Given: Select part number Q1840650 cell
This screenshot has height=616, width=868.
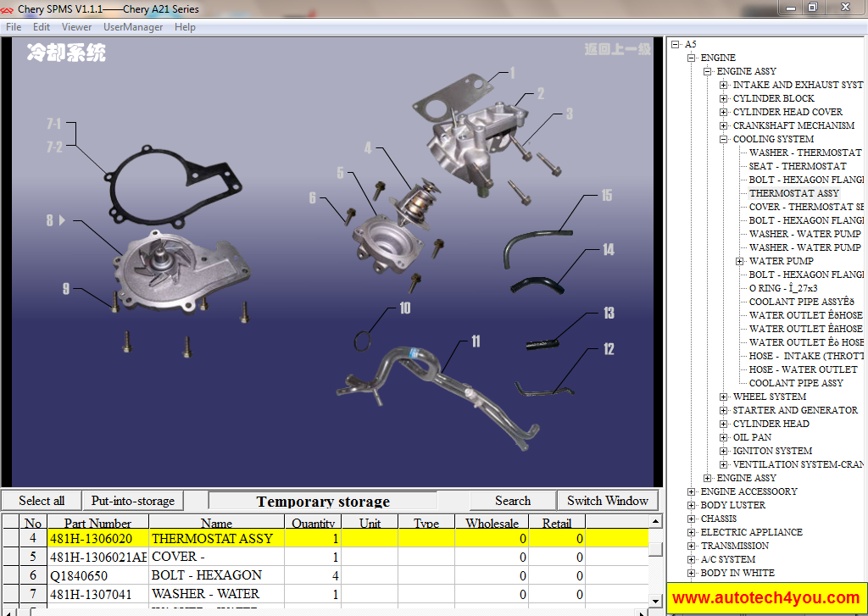Looking at the screenshot, I should click(98, 575).
